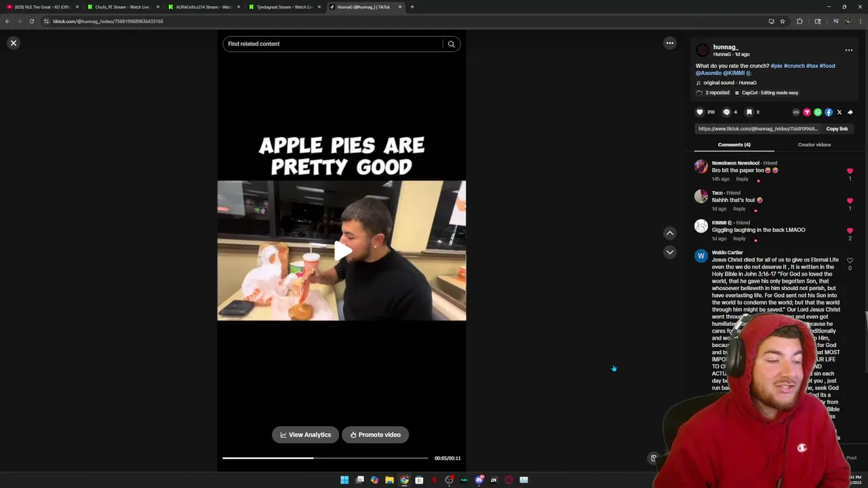View the 2 reposted users
Image resolution: width=868 pixels, height=488 pixels.
pos(713,93)
